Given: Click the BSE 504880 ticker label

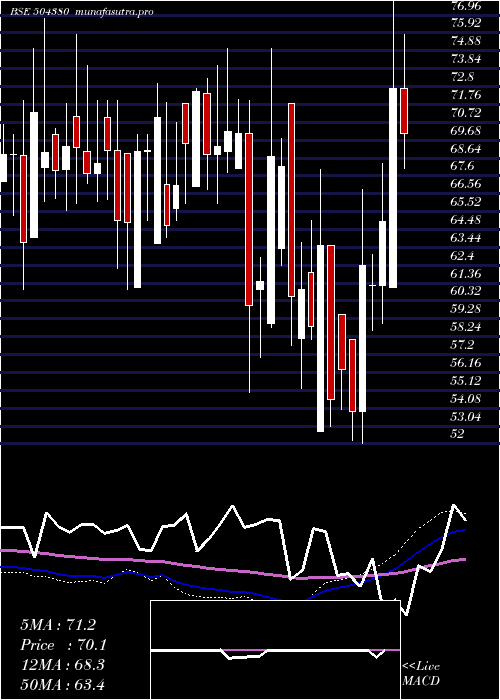Looking at the screenshot, I should tap(39, 12).
